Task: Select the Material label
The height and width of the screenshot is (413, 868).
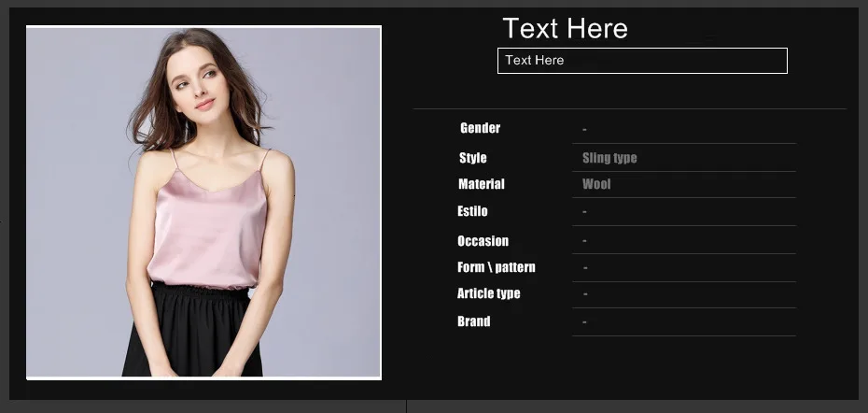Action: [481, 184]
